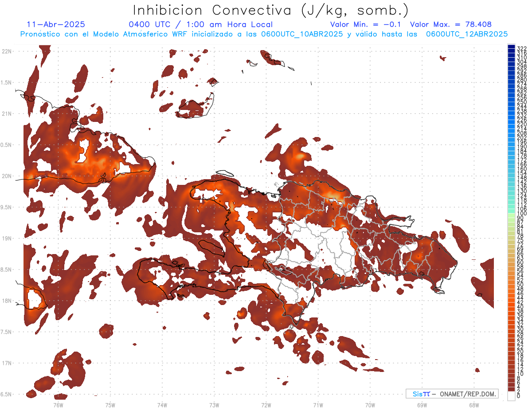The height and width of the screenshot is (411, 532).
Task: Click the 70W longitude label
Action: pos(370,405)
